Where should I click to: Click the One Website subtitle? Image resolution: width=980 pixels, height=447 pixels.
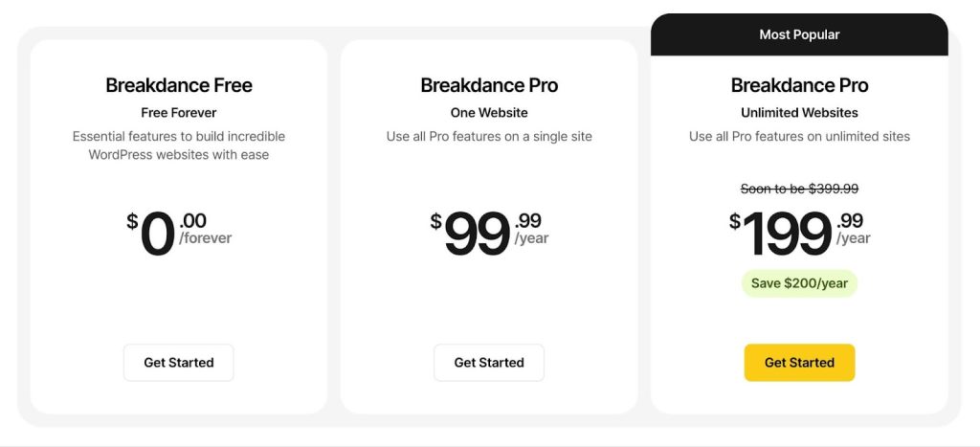tap(489, 113)
